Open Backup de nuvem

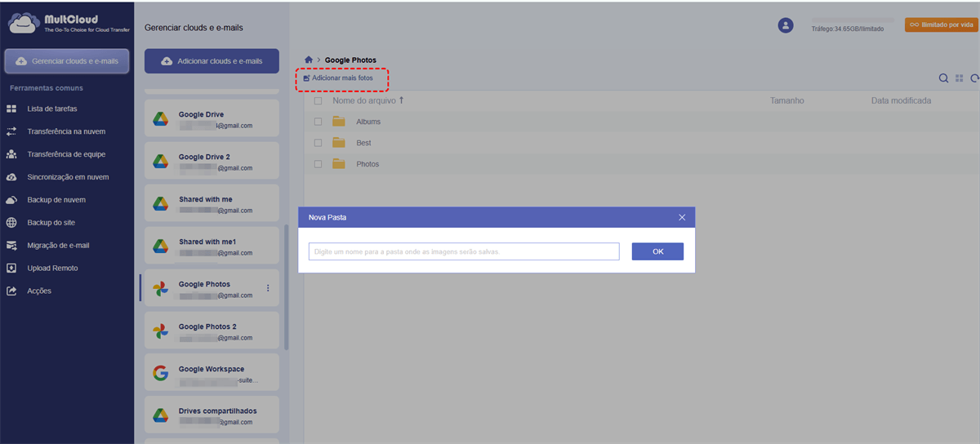coord(56,200)
